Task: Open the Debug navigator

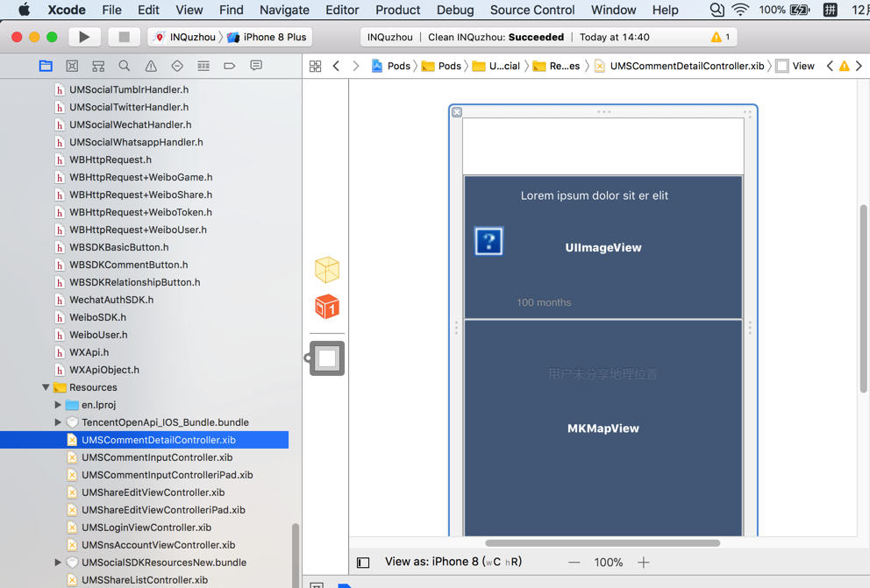Action: tap(203, 66)
